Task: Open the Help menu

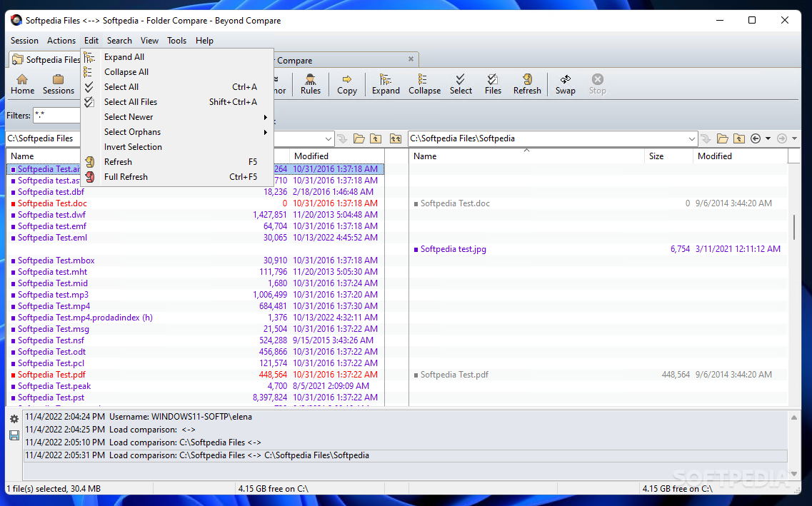Action: coord(204,41)
